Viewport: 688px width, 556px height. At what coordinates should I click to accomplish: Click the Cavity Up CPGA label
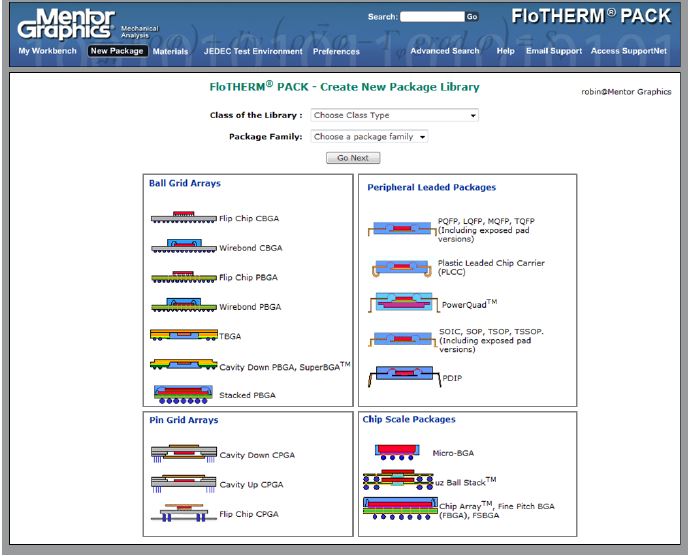(x=251, y=485)
